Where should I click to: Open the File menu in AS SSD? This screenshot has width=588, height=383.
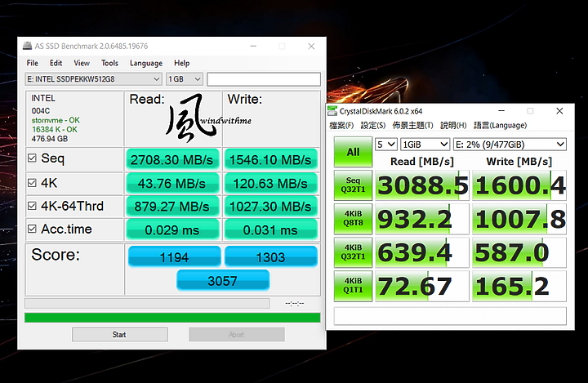click(32, 63)
